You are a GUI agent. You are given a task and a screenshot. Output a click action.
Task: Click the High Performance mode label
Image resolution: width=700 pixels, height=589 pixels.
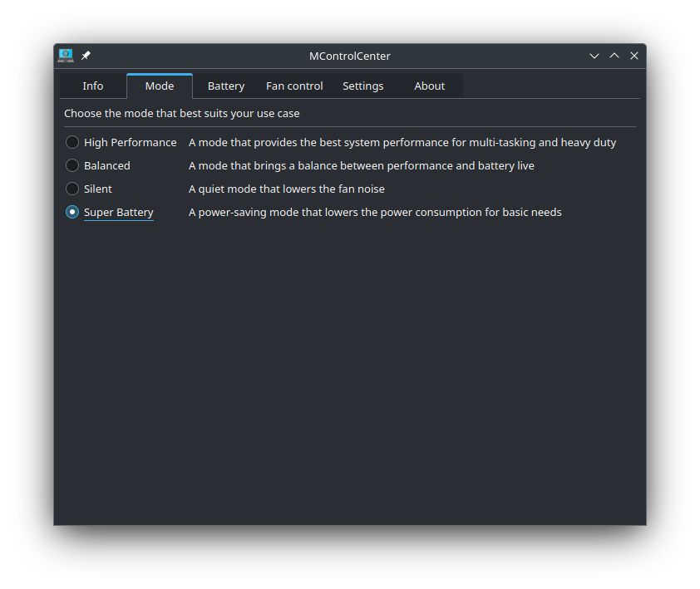tap(130, 142)
